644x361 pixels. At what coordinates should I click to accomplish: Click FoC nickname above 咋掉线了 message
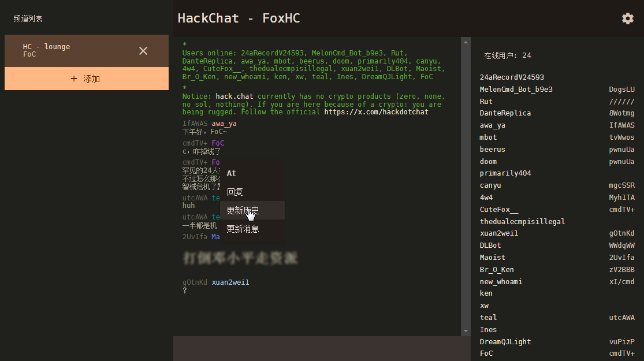click(218, 143)
